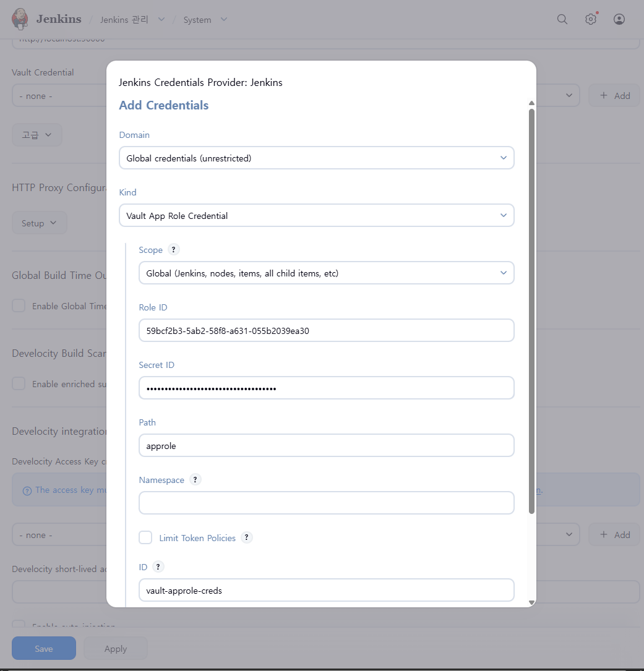The width and height of the screenshot is (644, 671).
Task: Click the Role ID input field
Action: click(326, 330)
